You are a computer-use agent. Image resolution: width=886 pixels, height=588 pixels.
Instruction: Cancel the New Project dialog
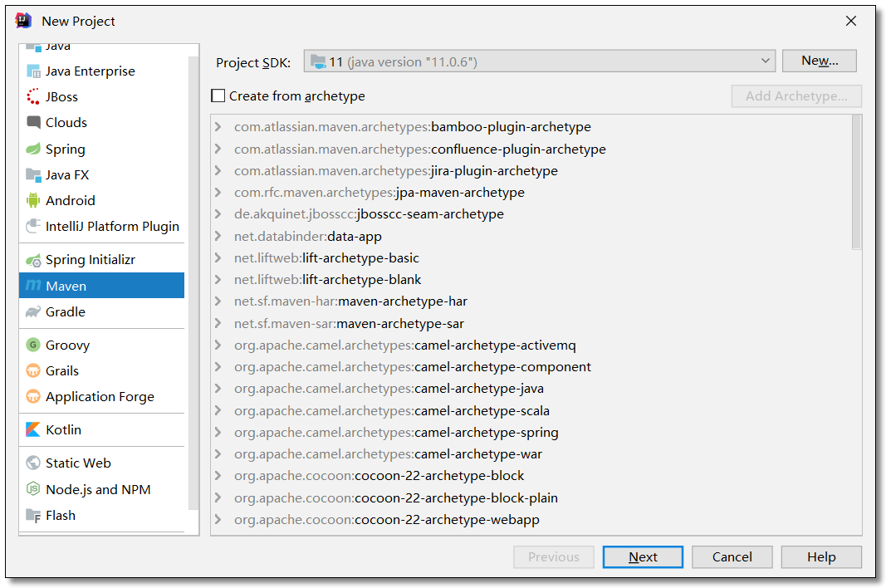pos(732,557)
